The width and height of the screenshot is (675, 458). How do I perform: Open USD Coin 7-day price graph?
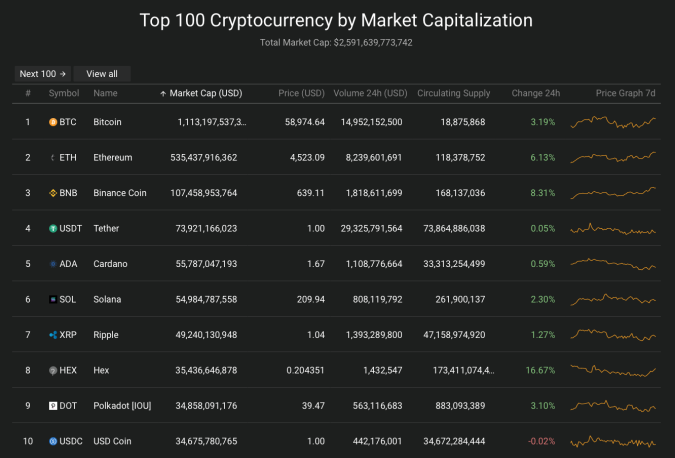[613, 441]
